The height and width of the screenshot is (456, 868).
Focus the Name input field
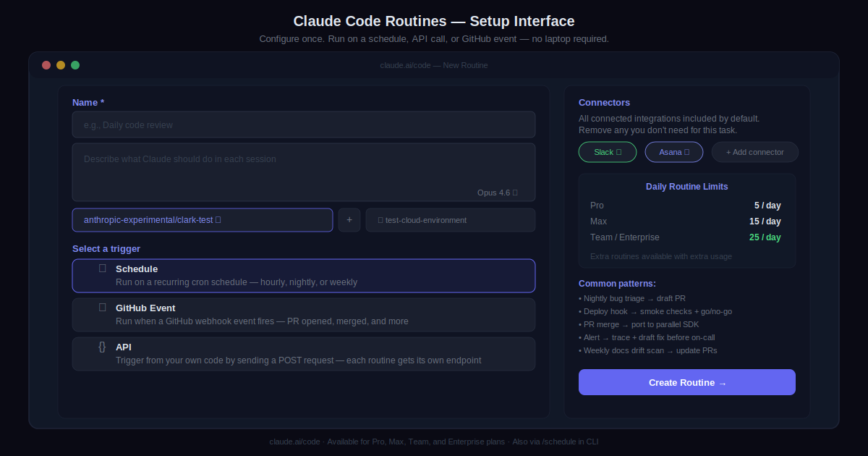304,124
